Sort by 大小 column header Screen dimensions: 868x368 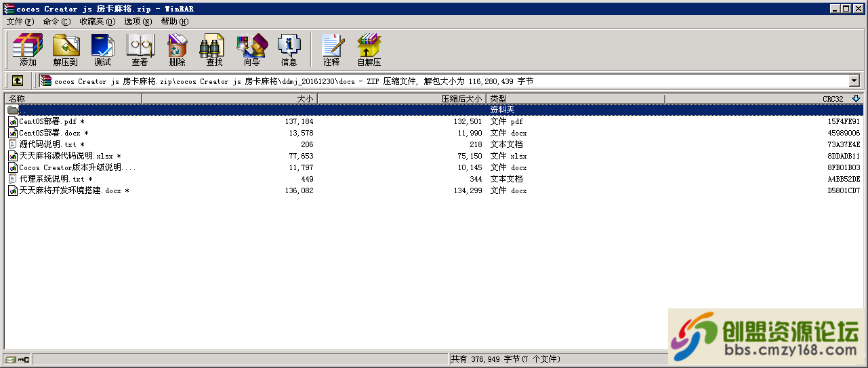pyautogui.click(x=230, y=99)
